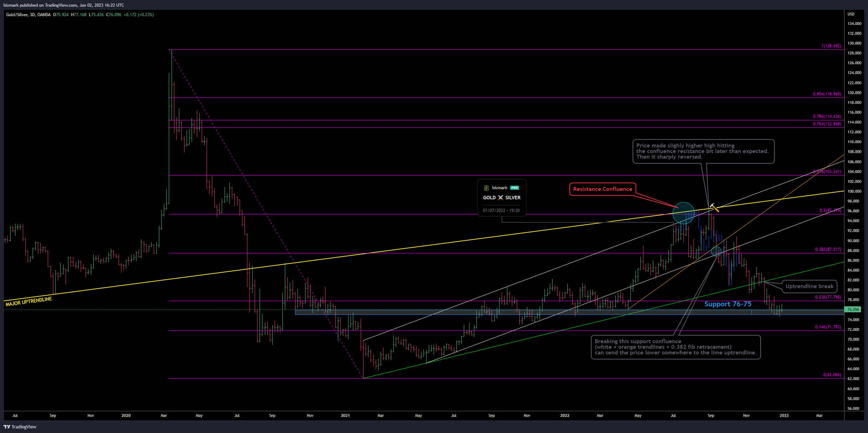This screenshot has height=433, width=868.
Task: Click the green PRO badge beside bizmark
Action: pyautogui.click(x=515, y=188)
